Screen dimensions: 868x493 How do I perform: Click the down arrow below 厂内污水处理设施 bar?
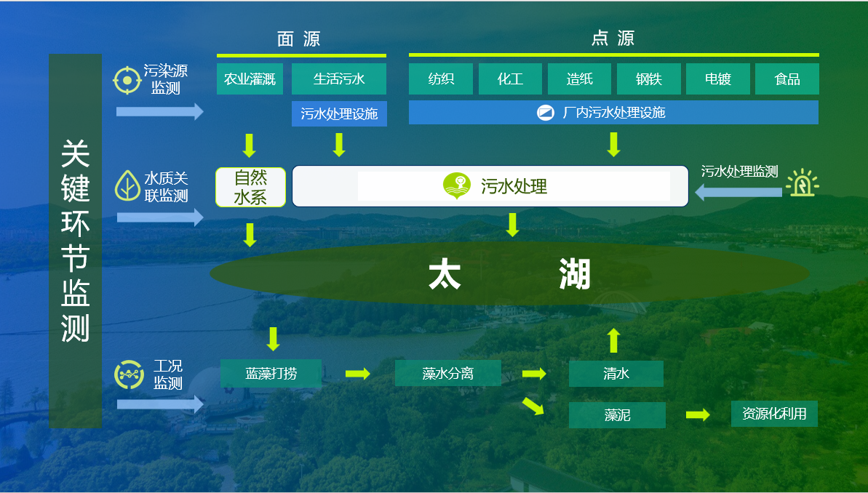[613, 145]
